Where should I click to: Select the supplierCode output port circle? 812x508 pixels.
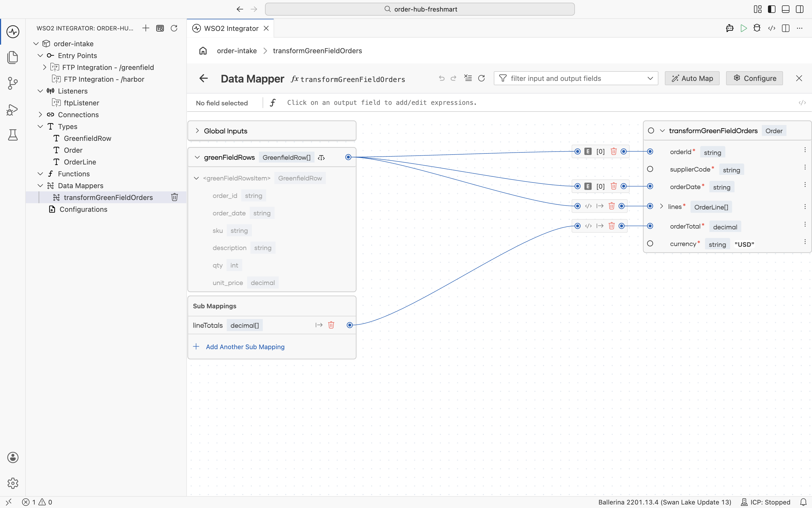tap(650, 169)
